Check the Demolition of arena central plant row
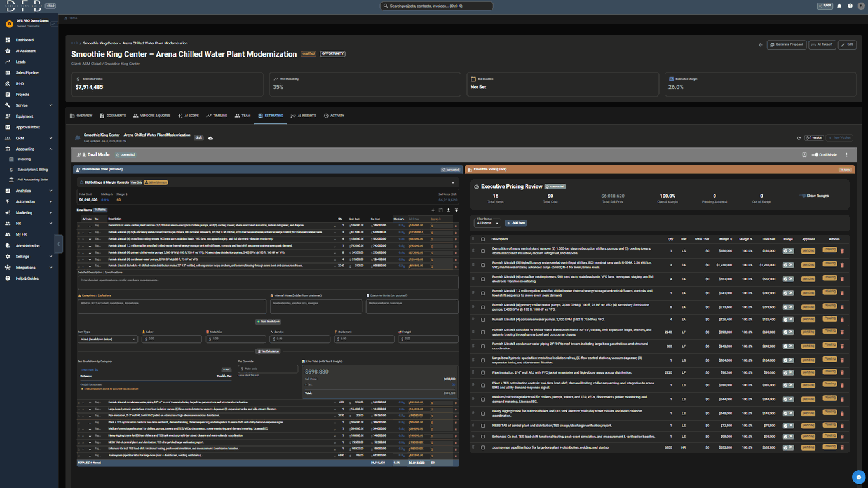This screenshot has width=868, height=488. pos(483,251)
